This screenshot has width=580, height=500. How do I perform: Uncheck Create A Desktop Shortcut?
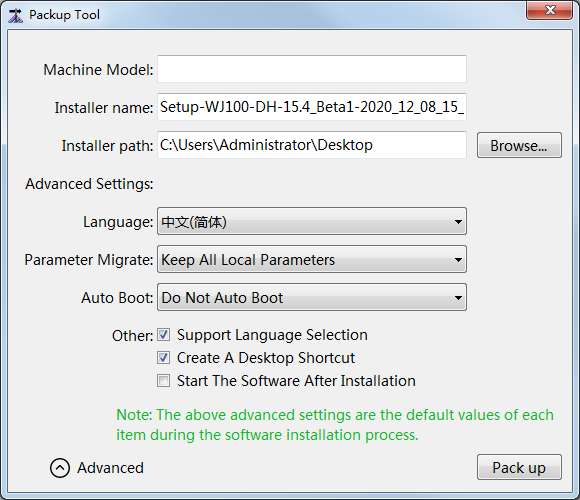[163, 358]
